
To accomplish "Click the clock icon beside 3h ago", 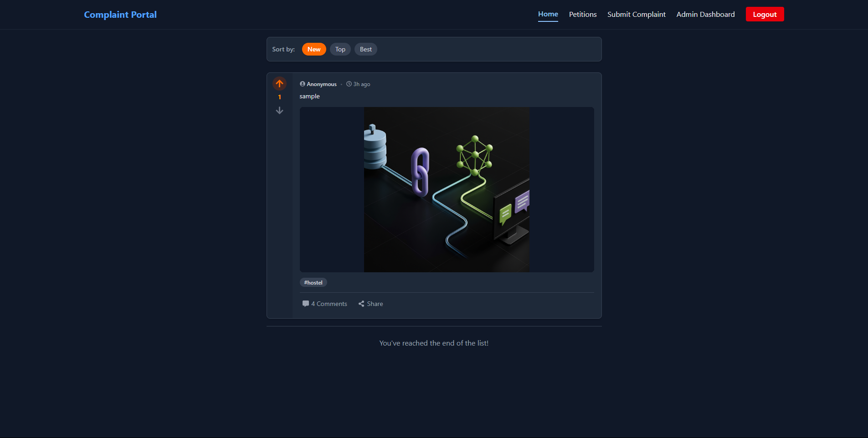I will [349, 84].
